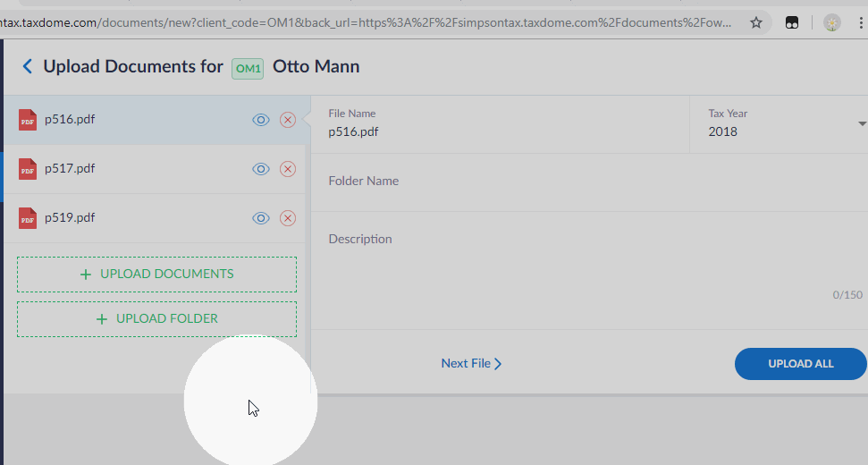Click the UPLOAD ALL button
Viewport: 868px width, 465px height.
tap(800, 364)
